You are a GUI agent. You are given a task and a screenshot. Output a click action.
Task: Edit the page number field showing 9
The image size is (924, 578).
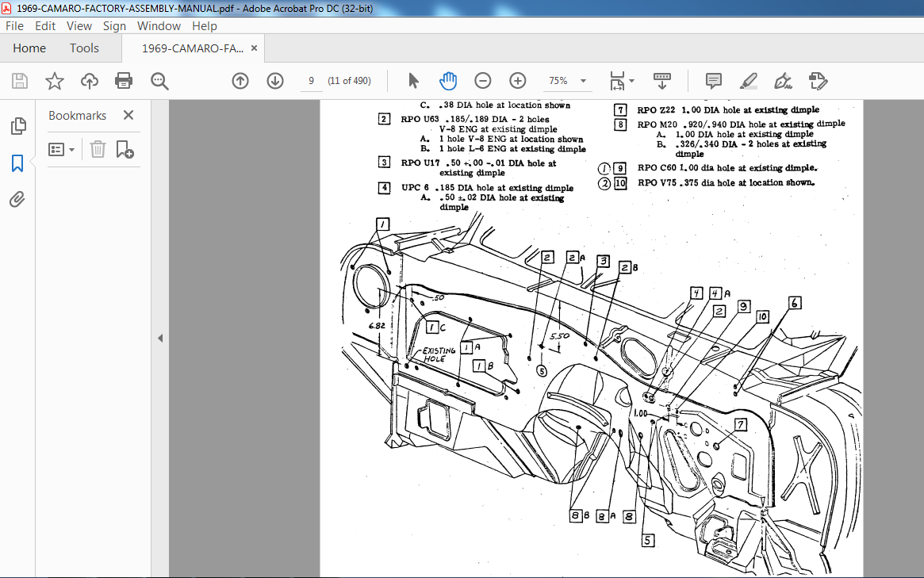point(311,81)
